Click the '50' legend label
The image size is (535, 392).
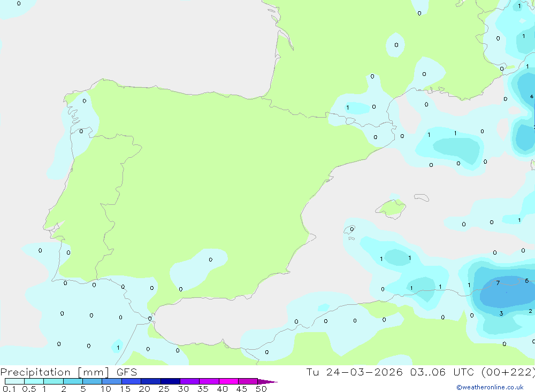261,389
